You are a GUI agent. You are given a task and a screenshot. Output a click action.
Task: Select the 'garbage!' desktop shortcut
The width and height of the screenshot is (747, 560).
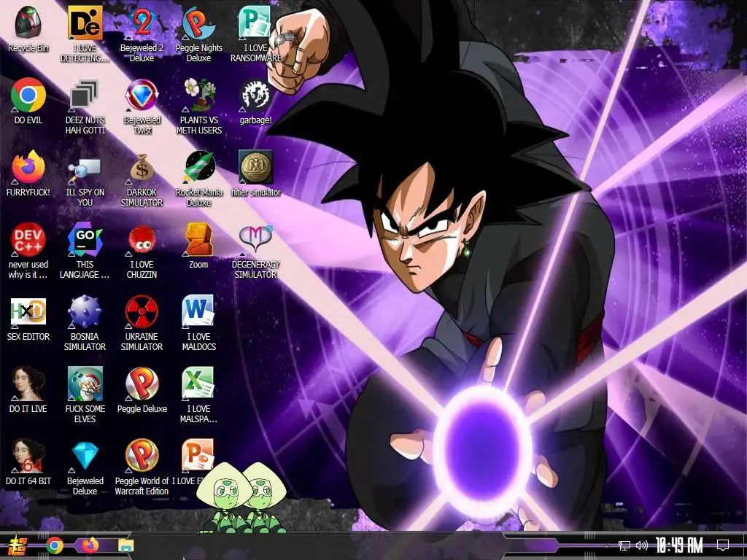[256, 101]
